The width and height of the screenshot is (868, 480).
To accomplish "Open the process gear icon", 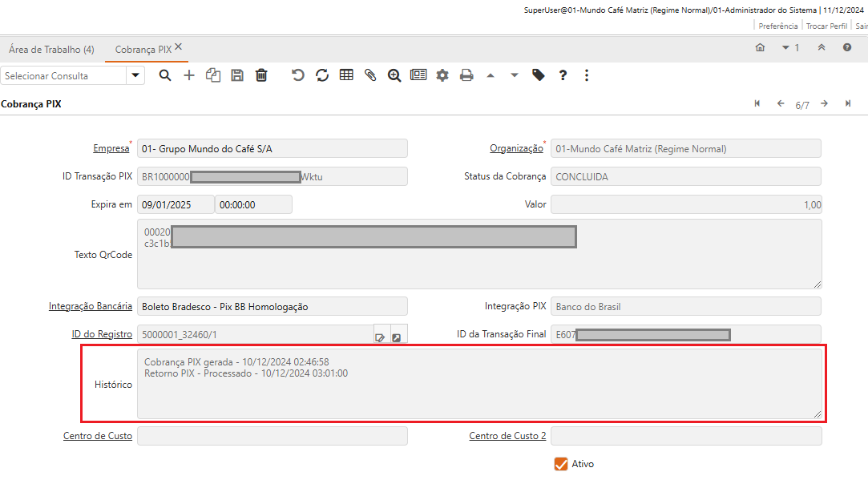I will (x=442, y=75).
